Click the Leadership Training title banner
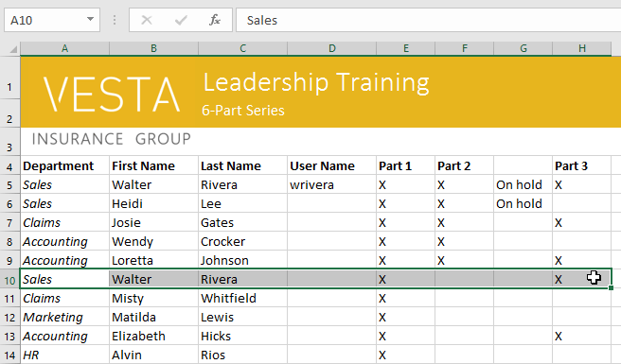 (x=316, y=82)
